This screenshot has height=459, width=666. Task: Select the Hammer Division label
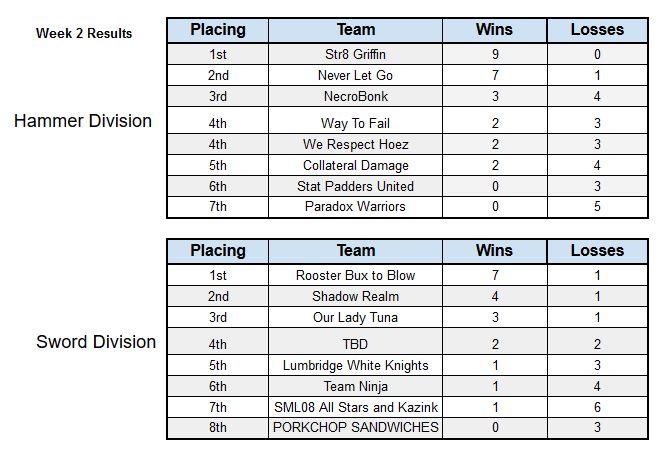83,121
